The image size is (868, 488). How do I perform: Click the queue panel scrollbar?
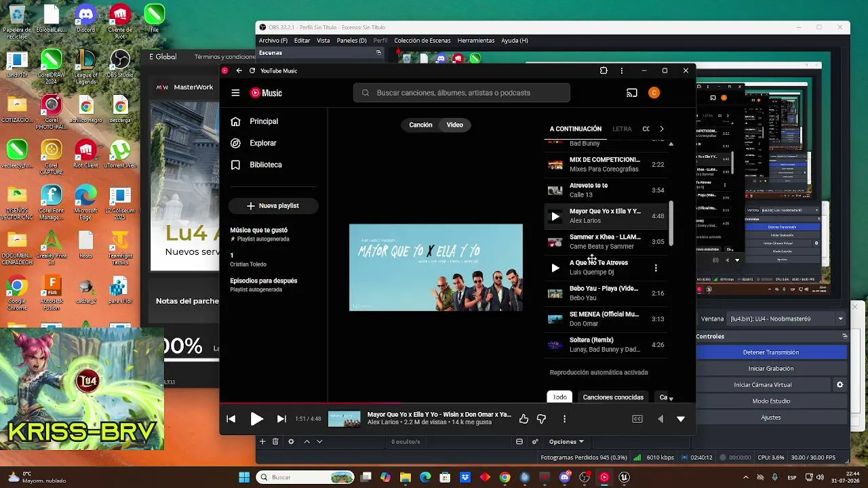pyautogui.click(x=671, y=224)
